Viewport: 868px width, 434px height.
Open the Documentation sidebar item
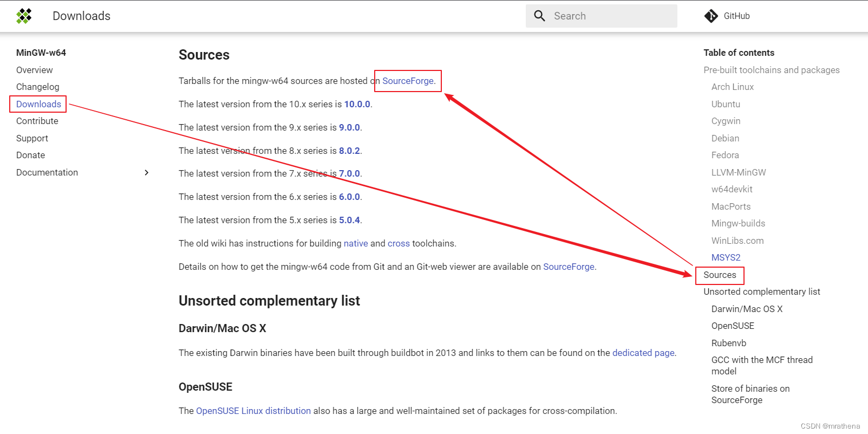[47, 172]
